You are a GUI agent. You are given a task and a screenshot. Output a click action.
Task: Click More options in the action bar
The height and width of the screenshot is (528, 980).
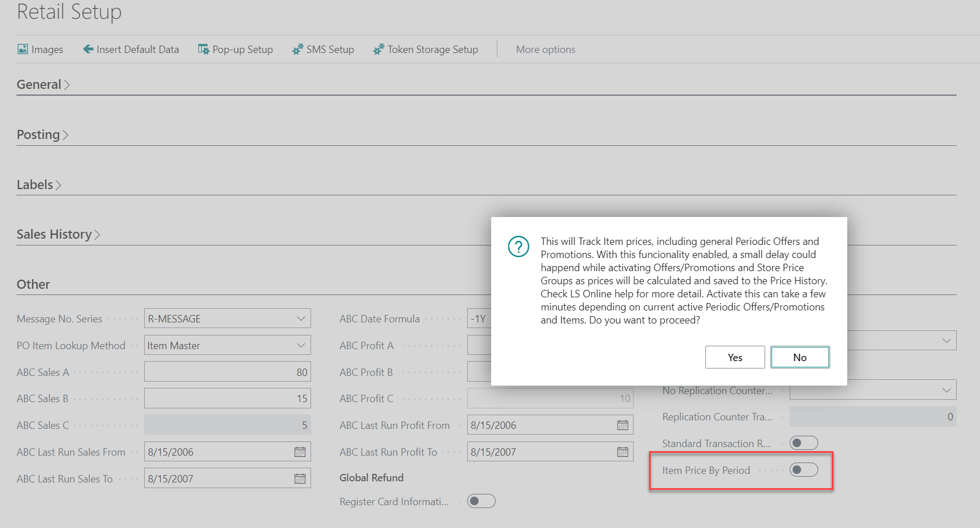click(545, 50)
